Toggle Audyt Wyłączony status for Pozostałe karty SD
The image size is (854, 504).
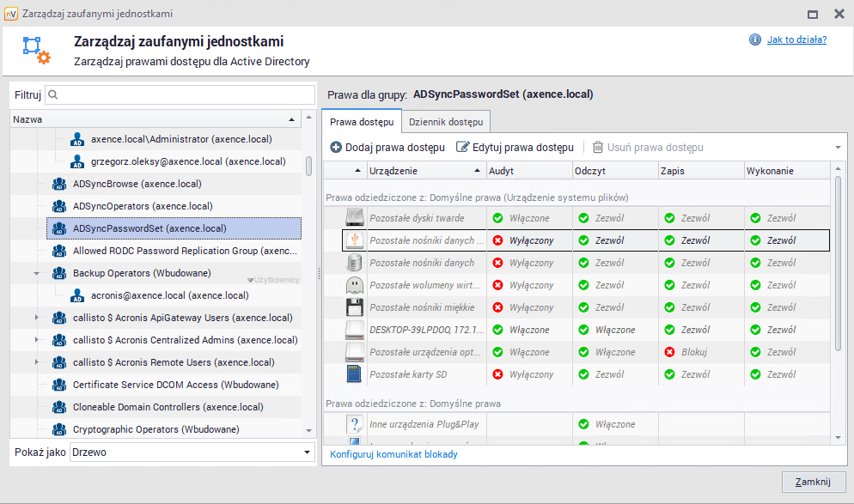pyautogui.click(x=497, y=374)
